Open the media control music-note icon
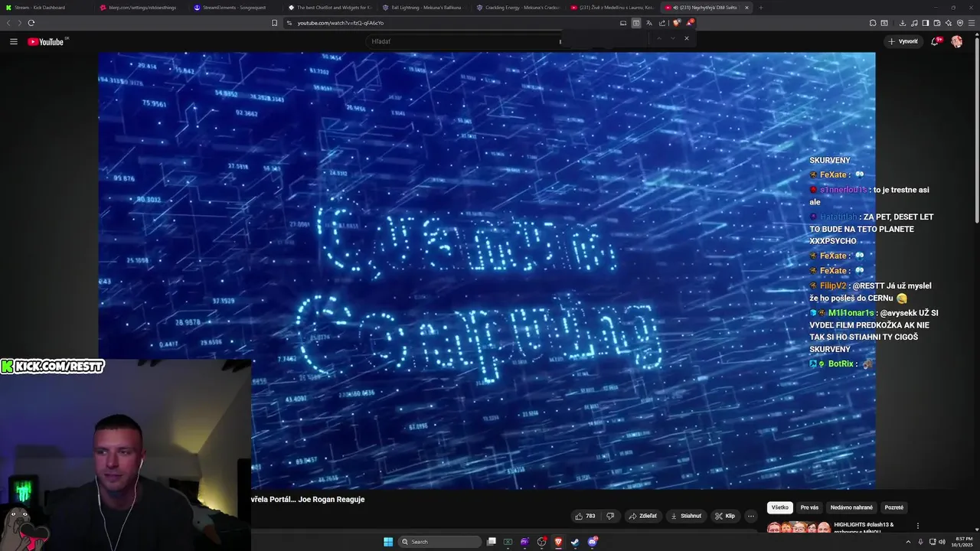The height and width of the screenshot is (551, 980). (x=914, y=23)
